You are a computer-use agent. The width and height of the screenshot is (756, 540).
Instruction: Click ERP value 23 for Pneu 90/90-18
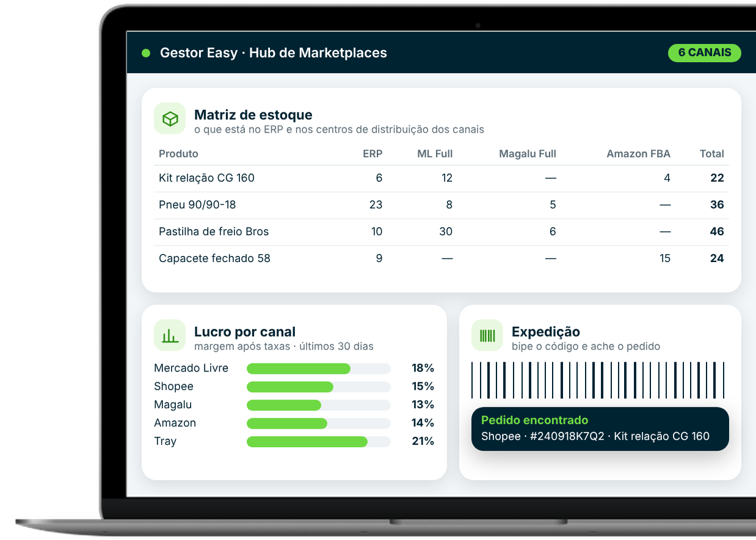pos(376,205)
